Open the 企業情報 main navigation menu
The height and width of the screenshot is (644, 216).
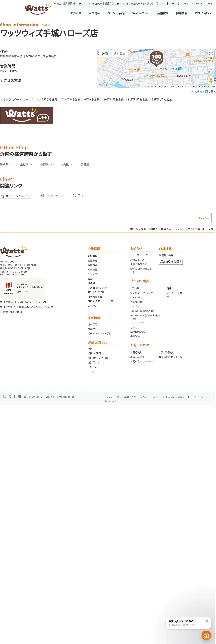tap(95, 13)
